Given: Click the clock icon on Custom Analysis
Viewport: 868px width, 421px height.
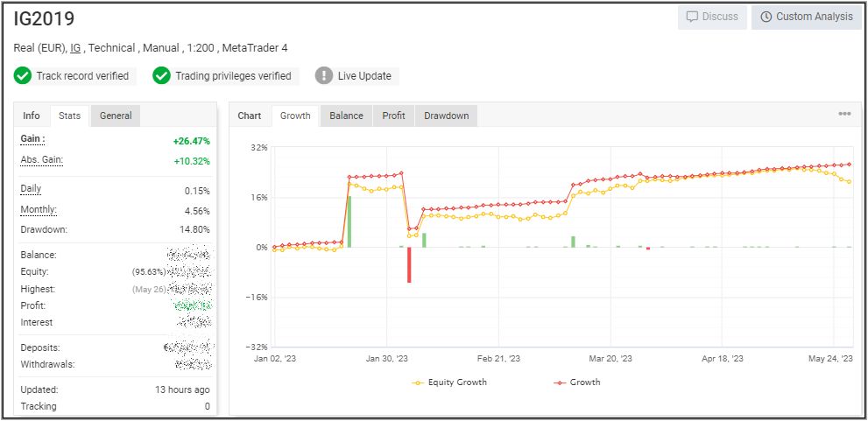Looking at the screenshot, I should pos(766,17).
